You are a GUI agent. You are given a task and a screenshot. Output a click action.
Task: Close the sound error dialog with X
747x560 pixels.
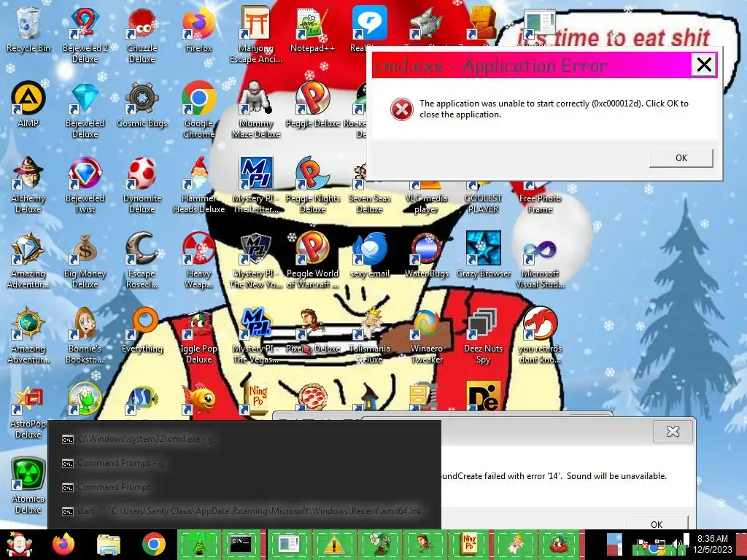673,432
